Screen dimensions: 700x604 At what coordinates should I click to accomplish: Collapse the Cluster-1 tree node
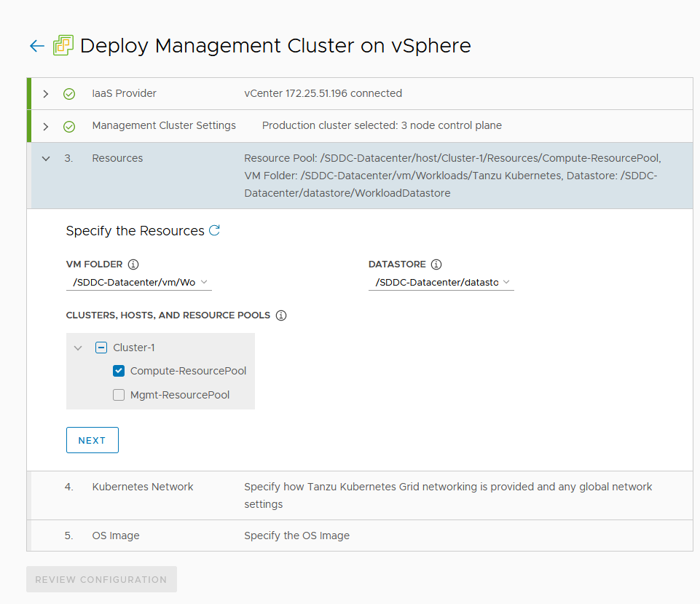click(78, 348)
